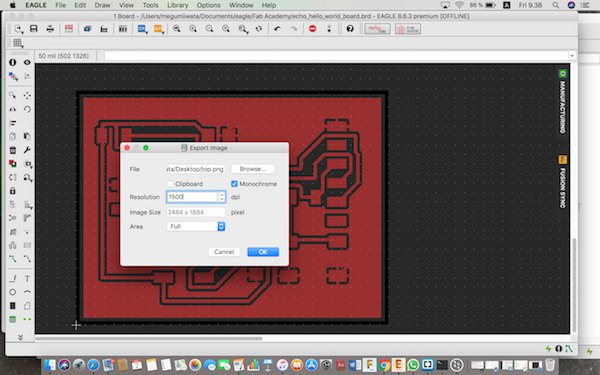Select the Lock padlock tool

pyautogui.click(x=13, y=191)
